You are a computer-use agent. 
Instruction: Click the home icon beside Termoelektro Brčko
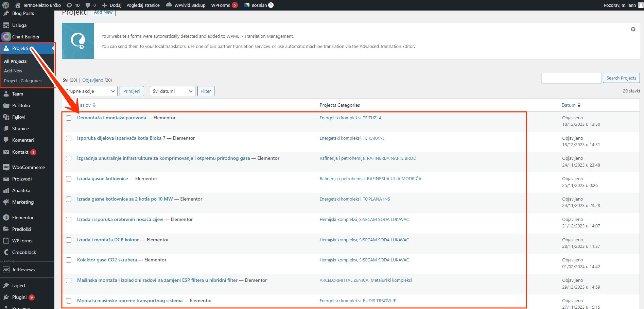tap(18, 5)
